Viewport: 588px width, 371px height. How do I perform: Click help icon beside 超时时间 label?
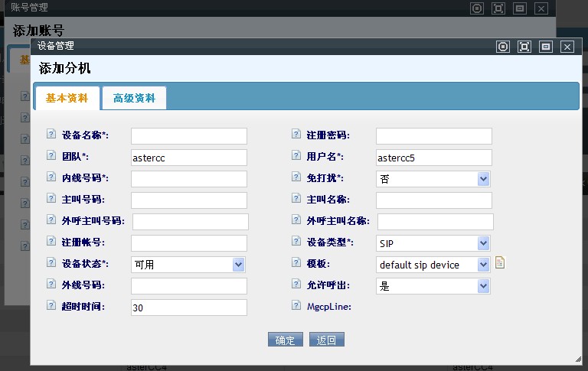pos(51,306)
